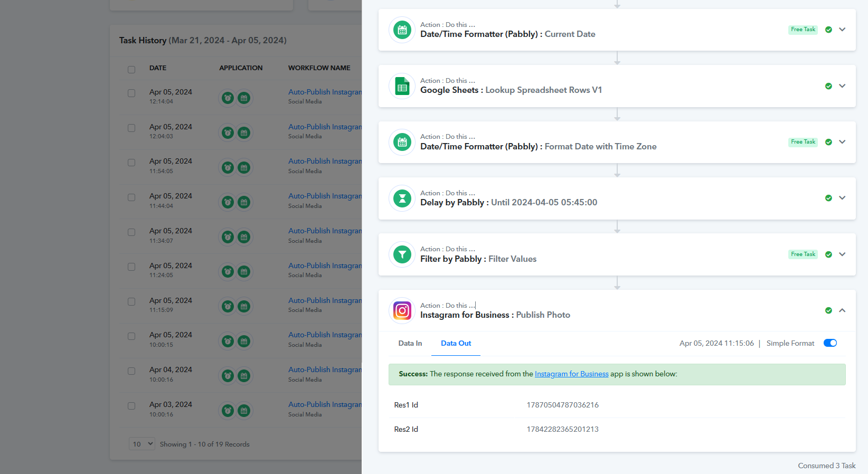This screenshot has width=868, height=474.
Task: Click the date formatter icon in the 12:14:04 row
Action: tap(244, 98)
